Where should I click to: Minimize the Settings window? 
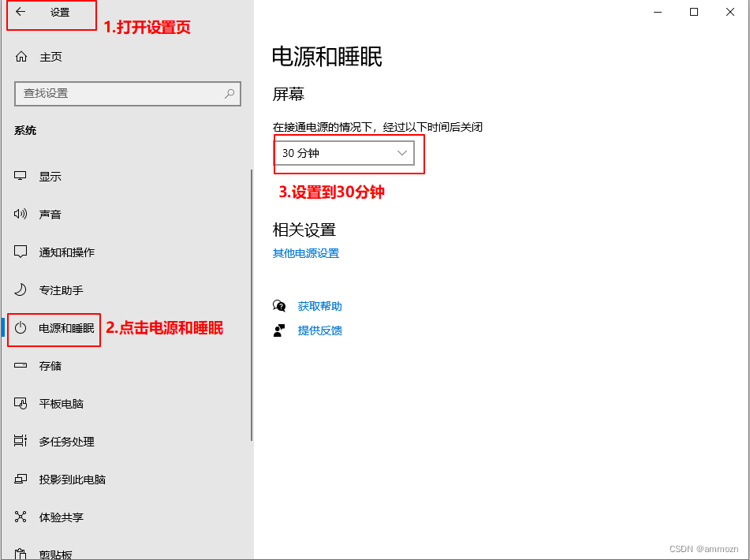click(659, 12)
